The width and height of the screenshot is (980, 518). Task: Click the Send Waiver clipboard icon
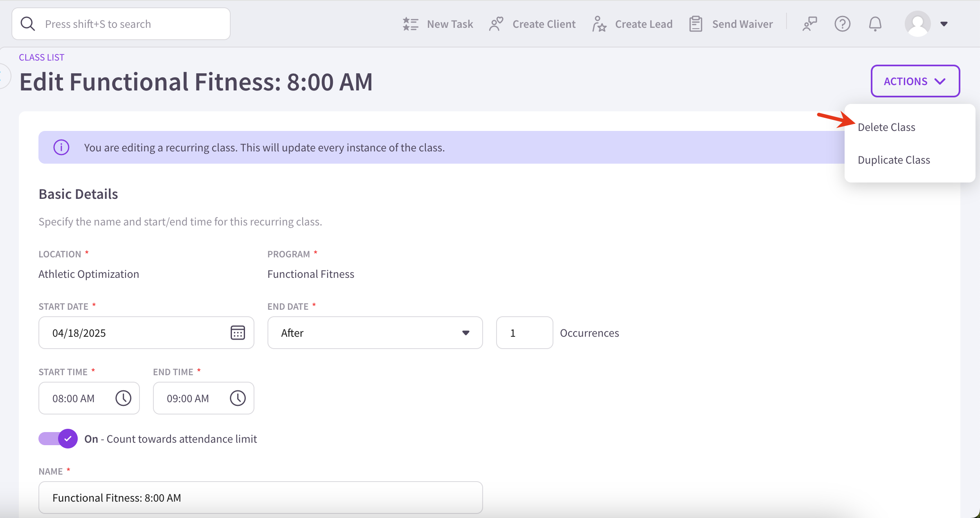pyautogui.click(x=696, y=24)
